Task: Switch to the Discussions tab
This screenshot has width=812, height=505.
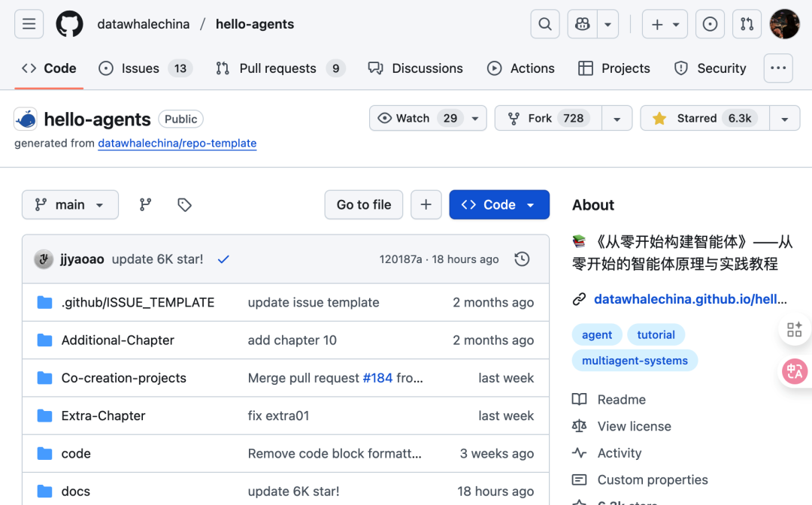Action: click(x=416, y=68)
